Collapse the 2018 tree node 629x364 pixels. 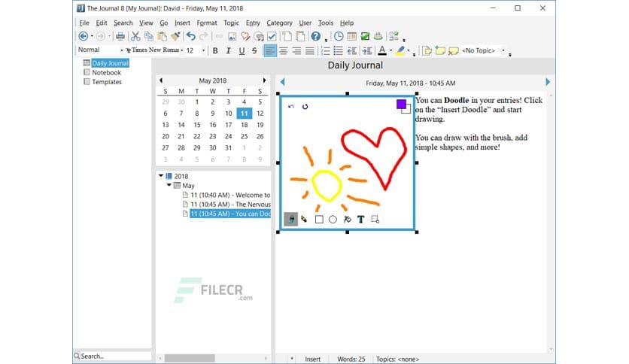tap(160, 175)
